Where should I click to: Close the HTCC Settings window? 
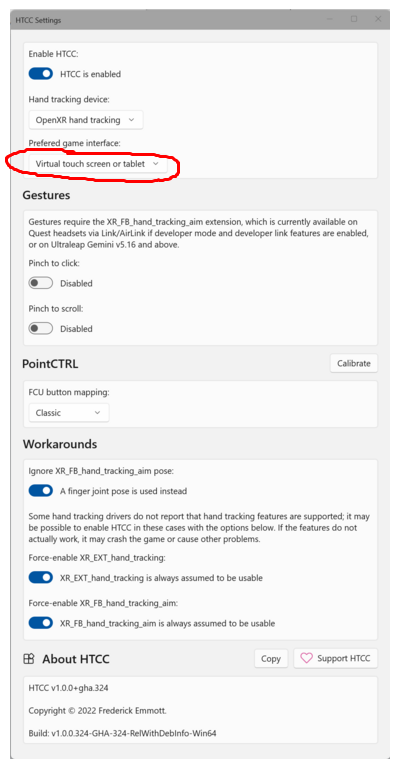tap(377, 19)
